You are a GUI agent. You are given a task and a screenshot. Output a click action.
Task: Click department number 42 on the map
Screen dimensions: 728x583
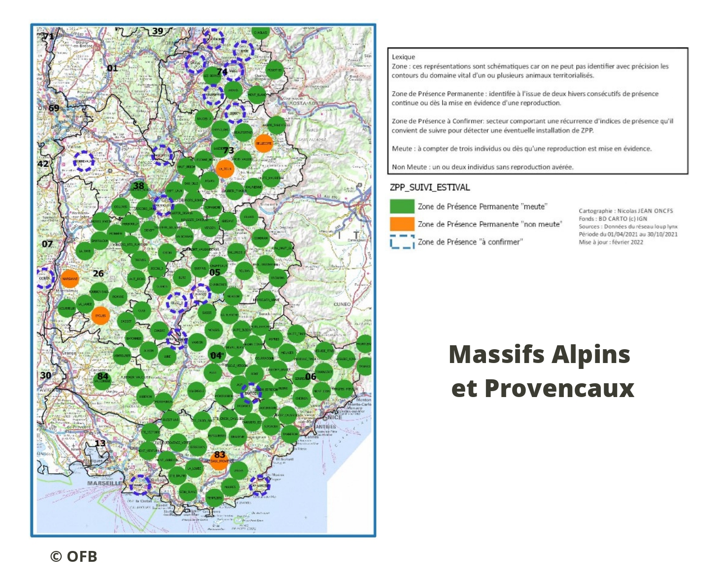click(43, 164)
